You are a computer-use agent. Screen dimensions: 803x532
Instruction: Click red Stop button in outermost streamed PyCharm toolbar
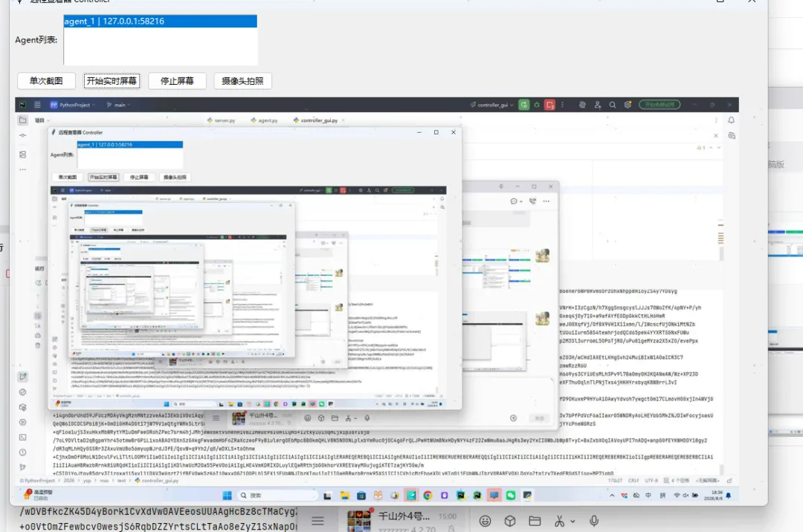tap(550, 105)
